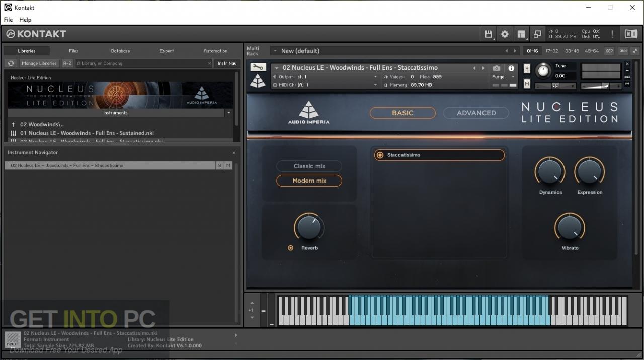Toggle aux sends panel
644x360 pixels.
pos(623,51)
